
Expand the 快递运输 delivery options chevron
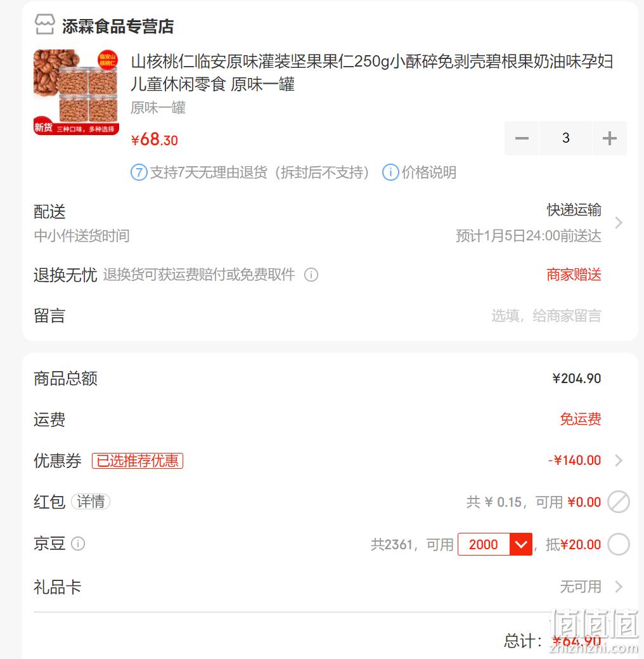(x=619, y=223)
